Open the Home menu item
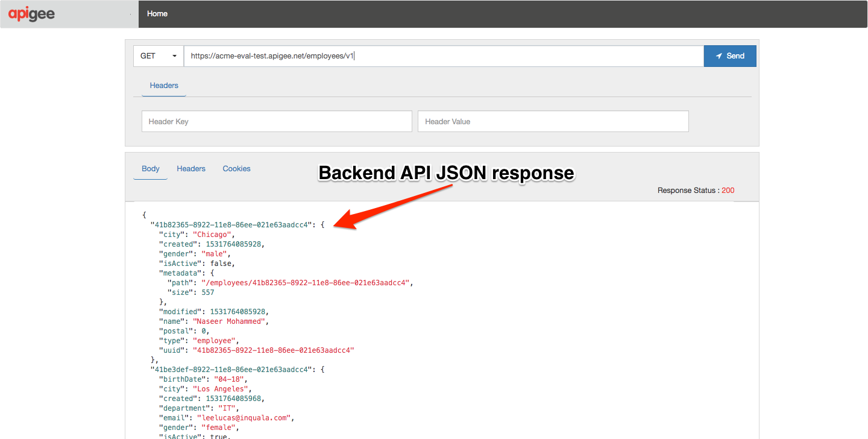The width and height of the screenshot is (868, 439). (x=157, y=14)
